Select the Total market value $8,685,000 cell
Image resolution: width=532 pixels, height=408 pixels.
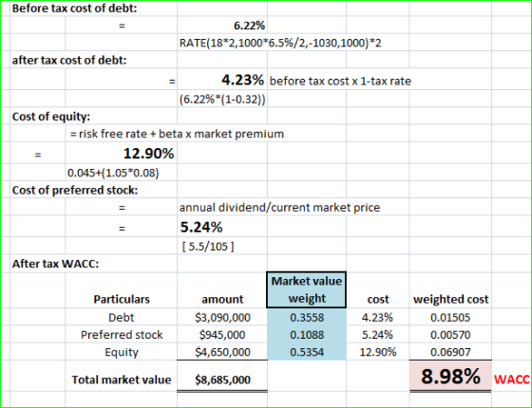pos(222,380)
